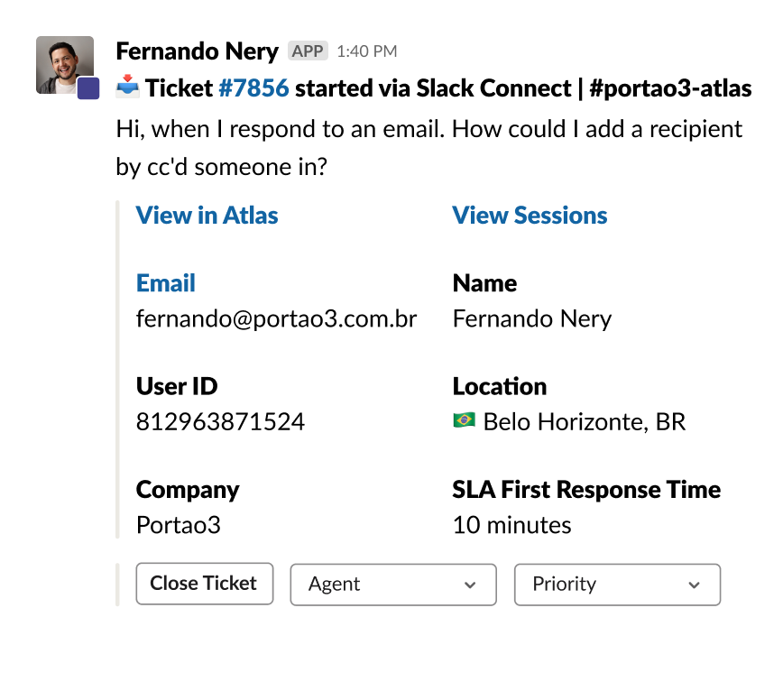The height and width of the screenshot is (700, 783).
Task: Click the Belo Horizonte, BR location text
Action: (x=584, y=421)
